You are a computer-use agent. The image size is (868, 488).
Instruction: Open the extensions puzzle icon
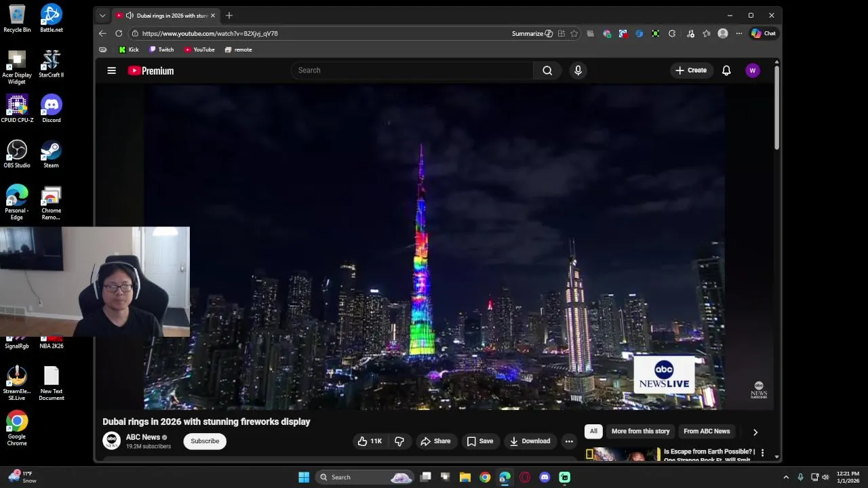[672, 33]
